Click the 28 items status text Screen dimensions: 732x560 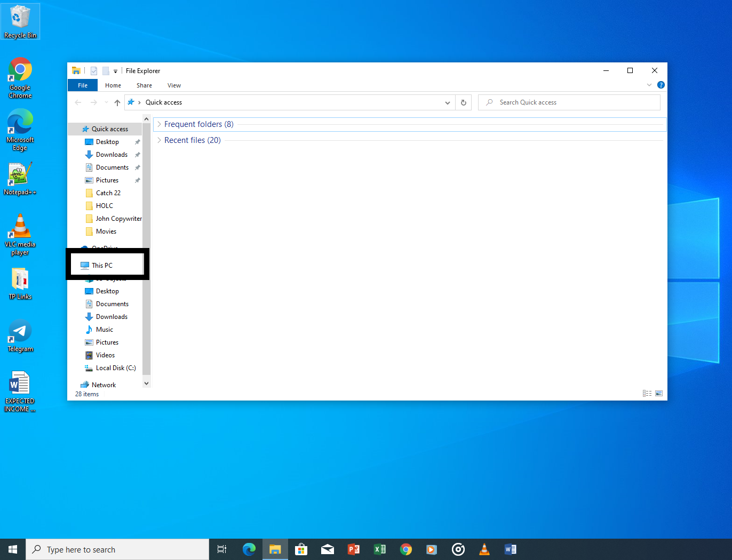pyautogui.click(x=87, y=394)
